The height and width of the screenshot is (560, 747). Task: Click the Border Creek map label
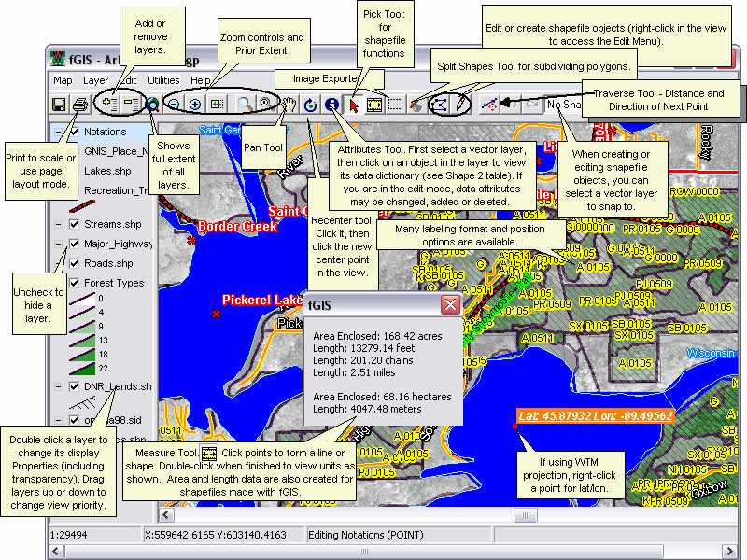[237, 226]
